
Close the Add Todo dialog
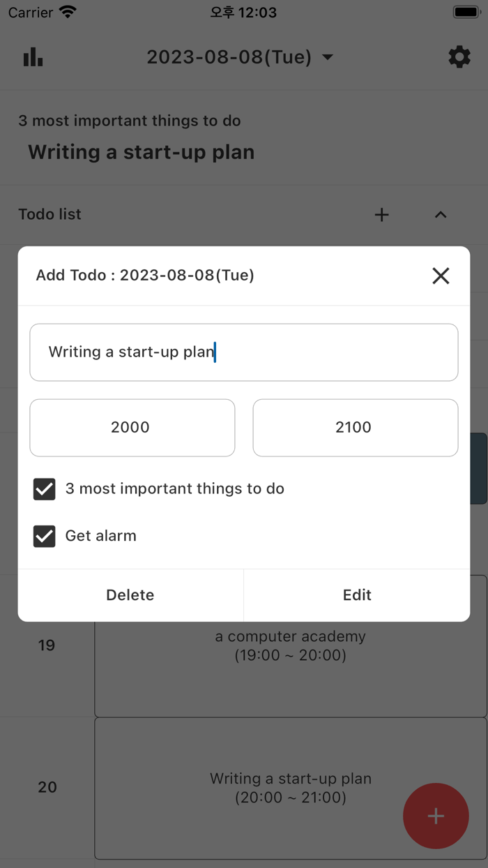(441, 276)
